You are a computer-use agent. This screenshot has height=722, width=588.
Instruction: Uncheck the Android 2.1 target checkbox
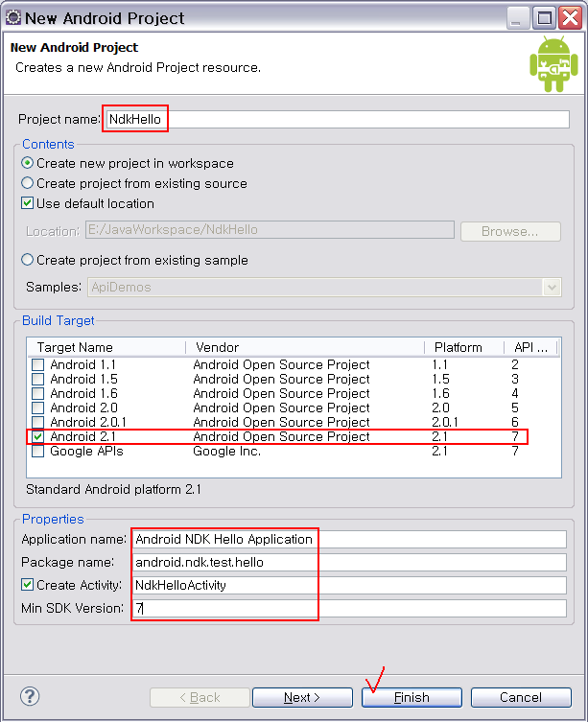[37, 436]
